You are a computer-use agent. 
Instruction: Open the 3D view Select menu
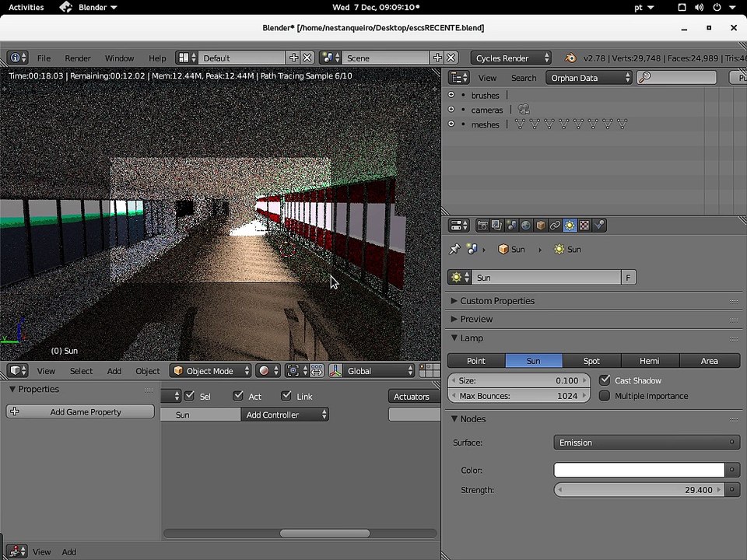pos(81,371)
